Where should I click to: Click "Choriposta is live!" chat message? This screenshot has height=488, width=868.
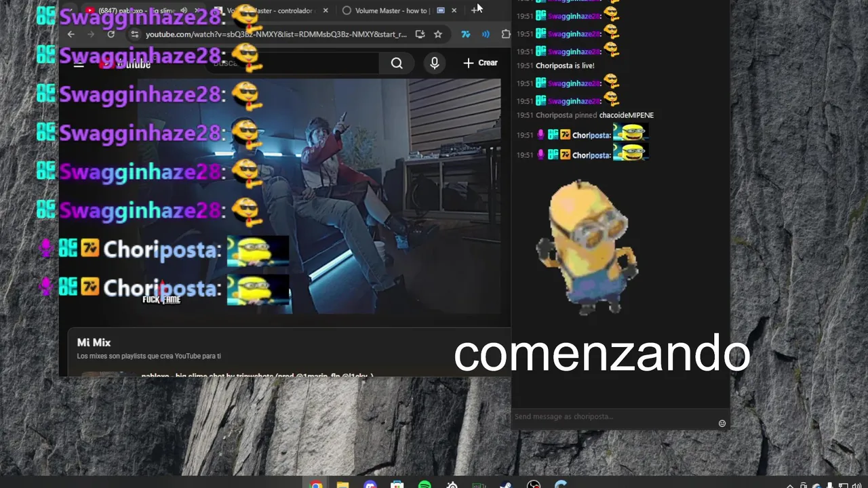(x=565, y=66)
